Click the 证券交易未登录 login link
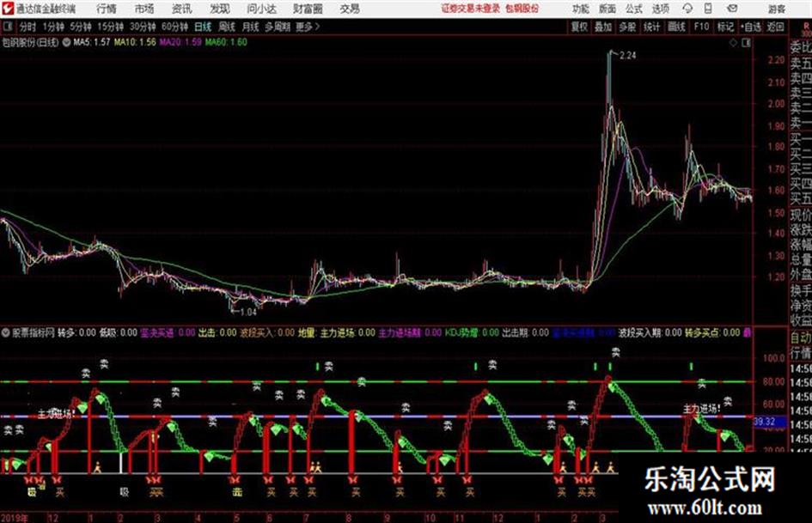The width and height of the screenshot is (812, 523). coord(471,9)
